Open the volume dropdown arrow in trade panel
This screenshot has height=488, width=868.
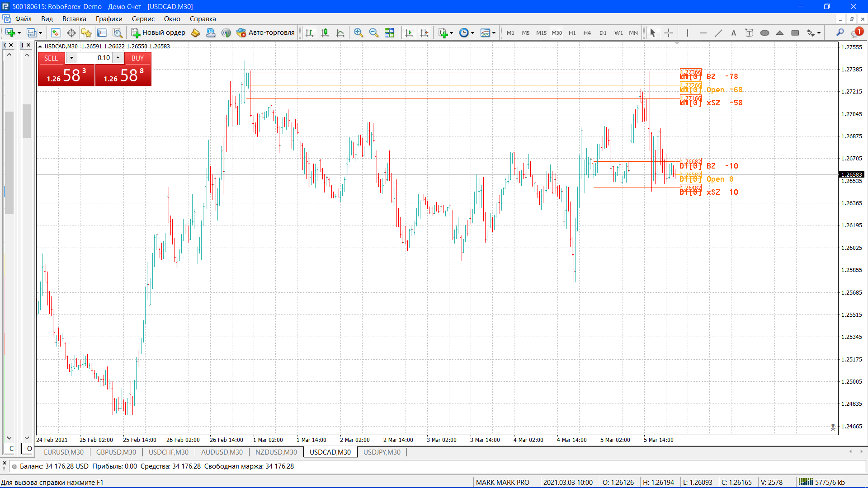71,58
